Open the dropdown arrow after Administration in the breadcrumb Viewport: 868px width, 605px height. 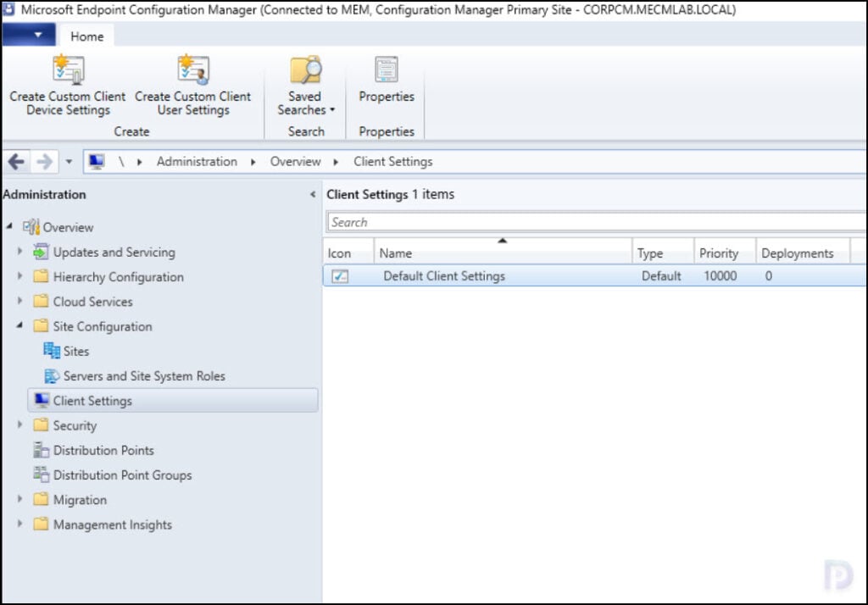point(253,162)
